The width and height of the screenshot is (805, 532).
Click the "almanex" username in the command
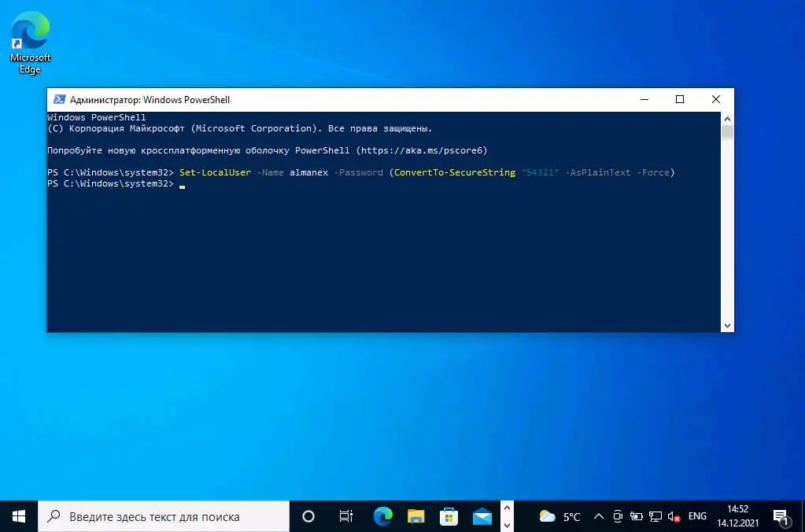(308, 172)
